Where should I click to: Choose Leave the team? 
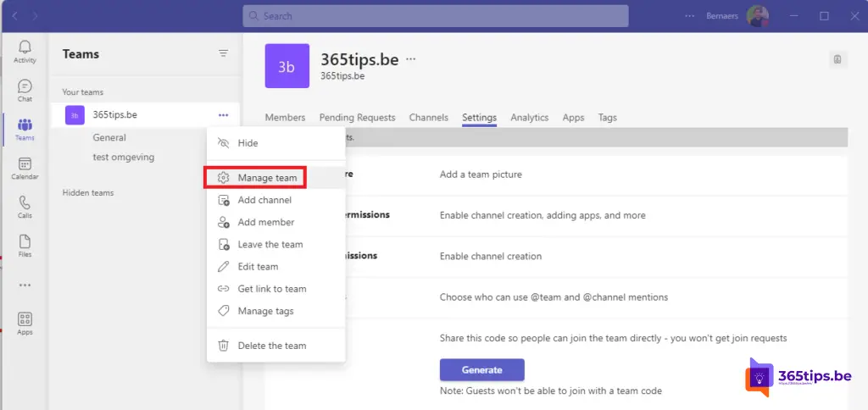pyautogui.click(x=275, y=244)
